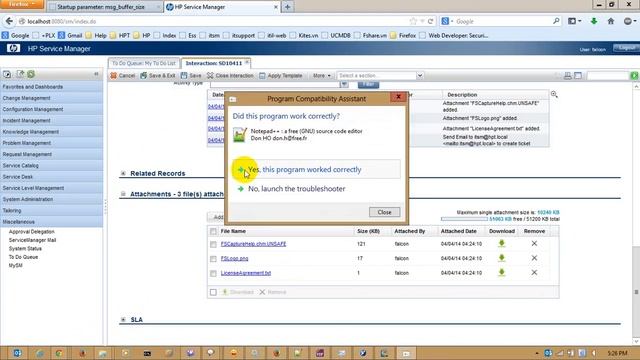Toggle the checkbox in attachments footer row
The image size is (640, 360).
tap(213, 292)
